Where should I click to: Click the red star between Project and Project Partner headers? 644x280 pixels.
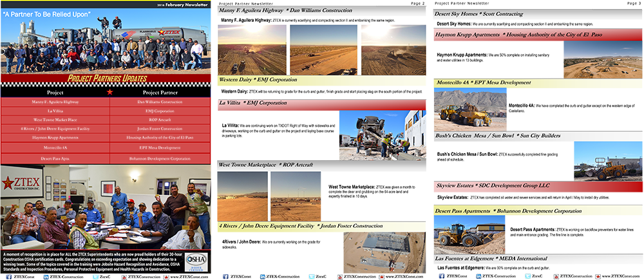(109, 92)
